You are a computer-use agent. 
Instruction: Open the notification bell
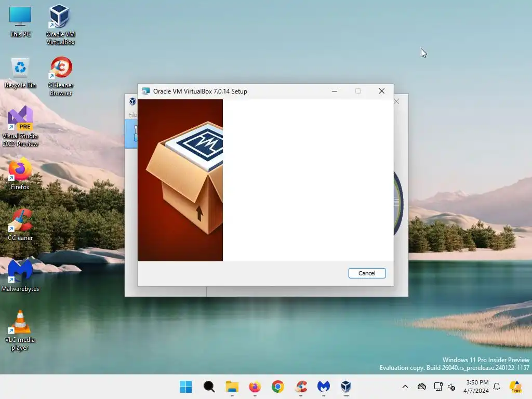[x=497, y=387]
